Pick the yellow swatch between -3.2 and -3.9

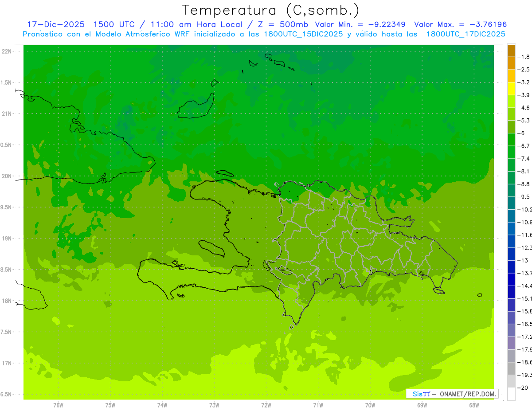(x=511, y=89)
